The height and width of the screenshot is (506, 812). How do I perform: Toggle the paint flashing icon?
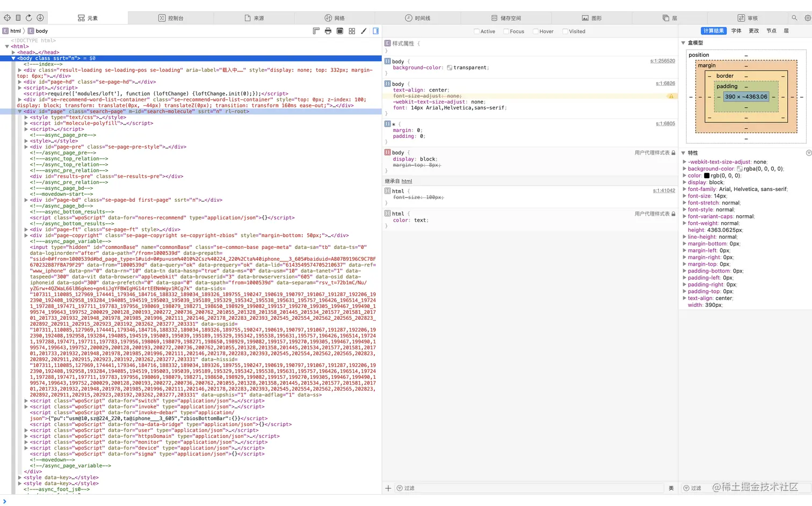(x=340, y=31)
